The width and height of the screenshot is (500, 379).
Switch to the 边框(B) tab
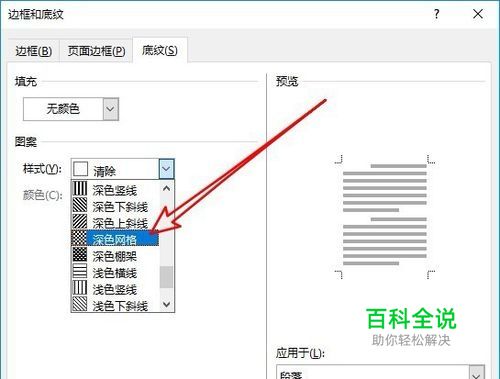34,51
